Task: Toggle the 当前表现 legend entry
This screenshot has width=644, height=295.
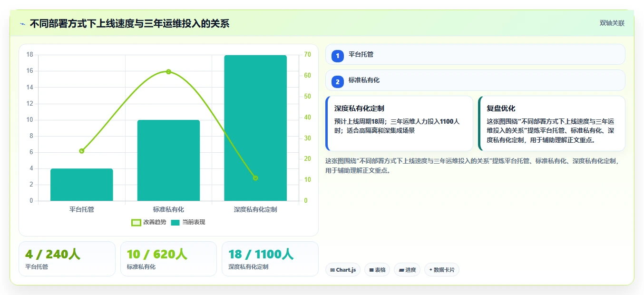Action: click(x=188, y=222)
